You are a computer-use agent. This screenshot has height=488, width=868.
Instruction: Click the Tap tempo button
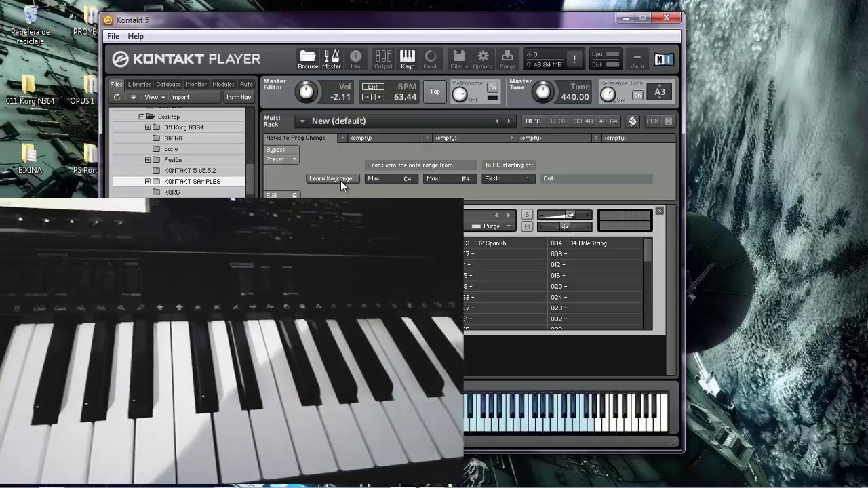(435, 91)
